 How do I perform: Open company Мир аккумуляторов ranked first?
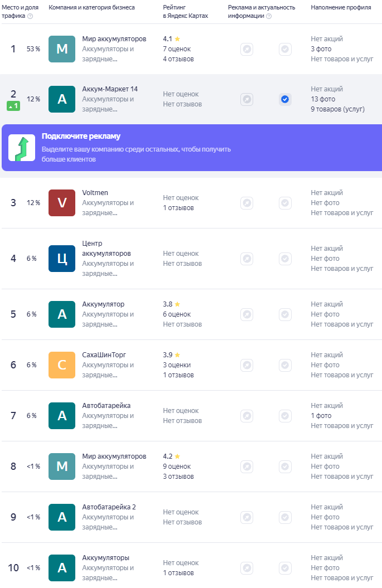pyautogui.click(x=114, y=39)
